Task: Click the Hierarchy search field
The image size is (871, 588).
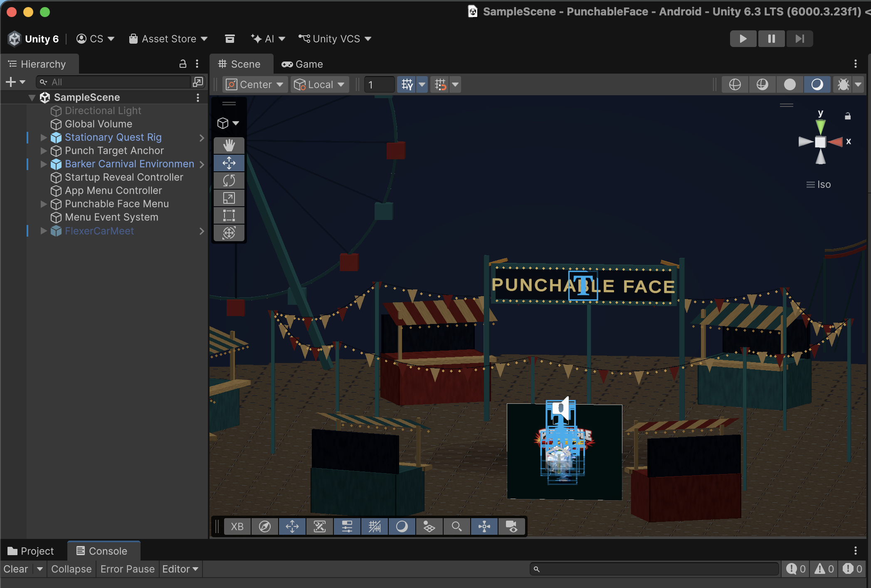Action: pos(114,82)
